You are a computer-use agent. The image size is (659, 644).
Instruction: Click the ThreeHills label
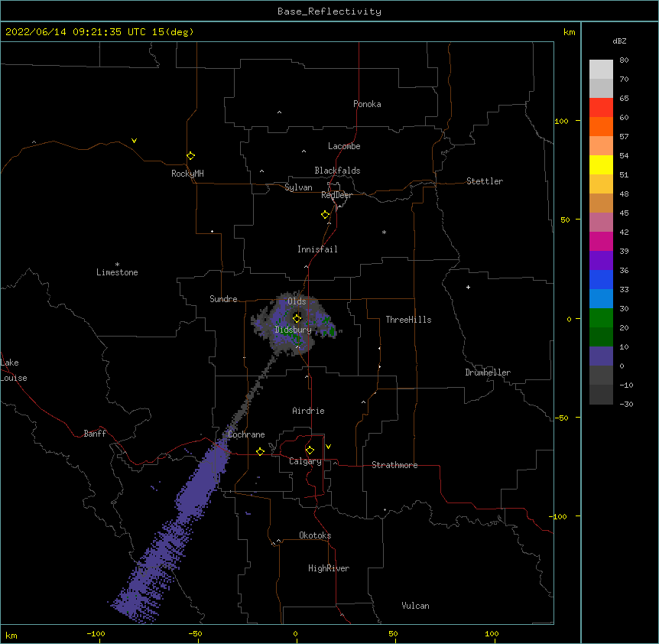click(x=408, y=320)
